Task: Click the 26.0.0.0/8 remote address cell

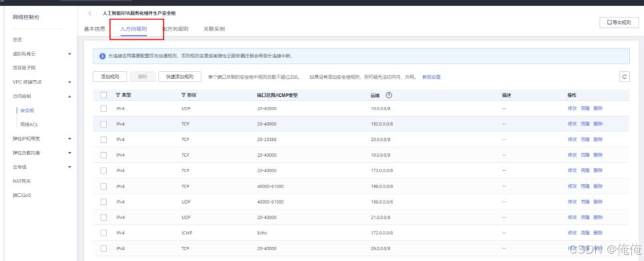Action: pos(380,248)
